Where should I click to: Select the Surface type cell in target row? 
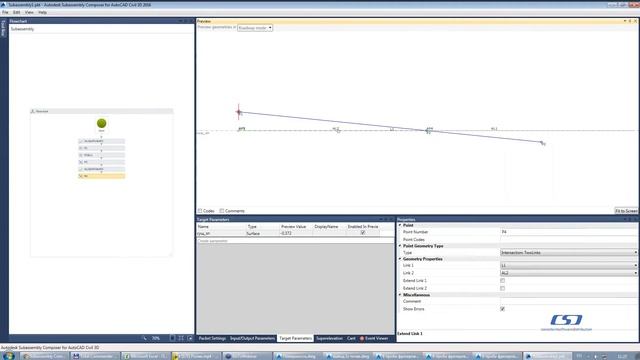point(262,233)
